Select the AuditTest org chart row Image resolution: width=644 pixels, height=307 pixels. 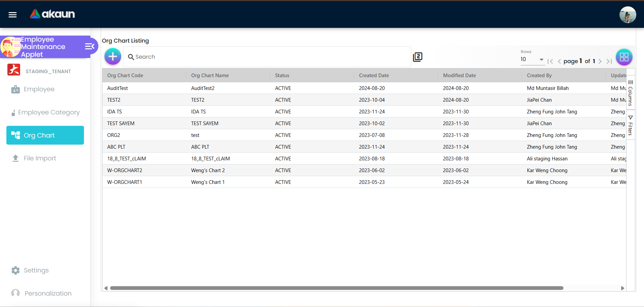pos(118,88)
